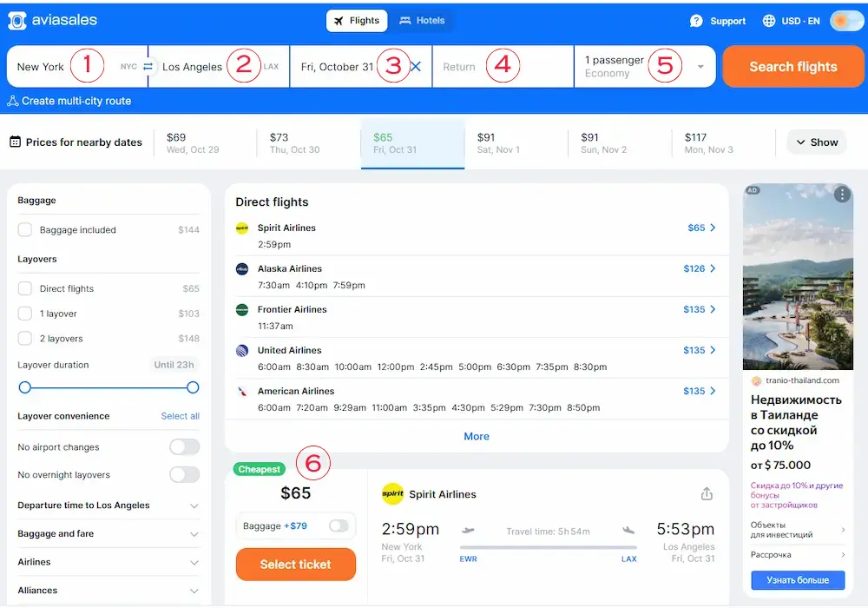
Task: Enable No overnight layovers switch
Action: (x=184, y=474)
